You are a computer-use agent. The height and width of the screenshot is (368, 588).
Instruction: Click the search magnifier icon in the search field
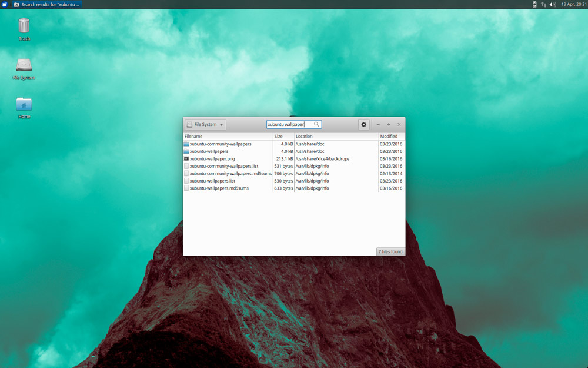coord(316,125)
